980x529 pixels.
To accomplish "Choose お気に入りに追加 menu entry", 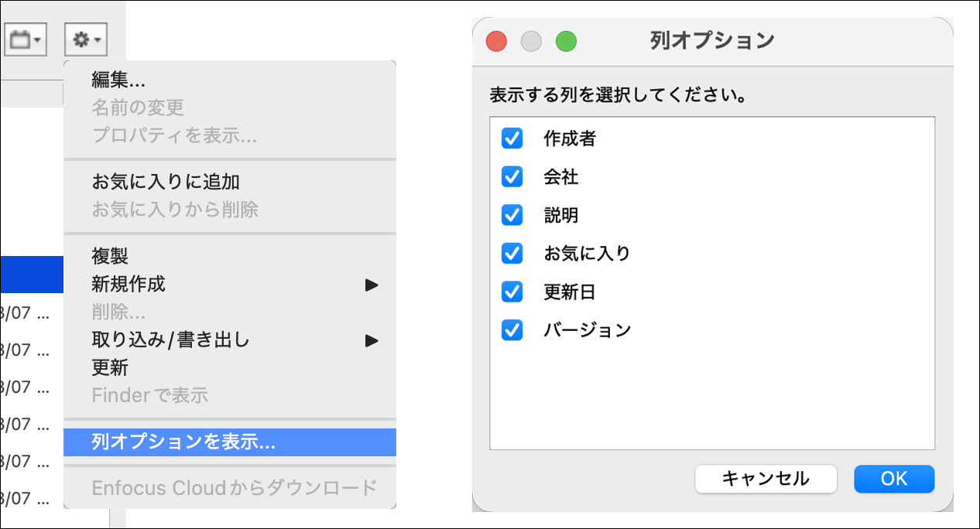I will (166, 182).
